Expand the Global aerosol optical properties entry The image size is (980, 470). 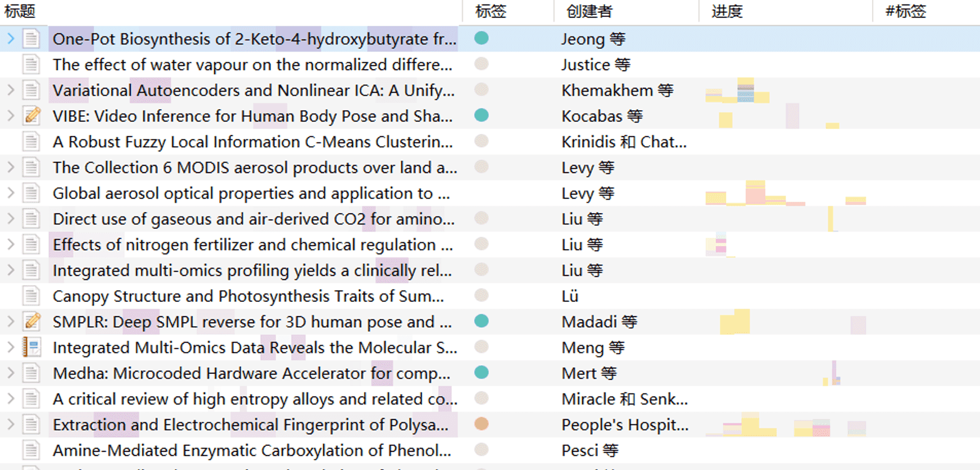[11, 193]
